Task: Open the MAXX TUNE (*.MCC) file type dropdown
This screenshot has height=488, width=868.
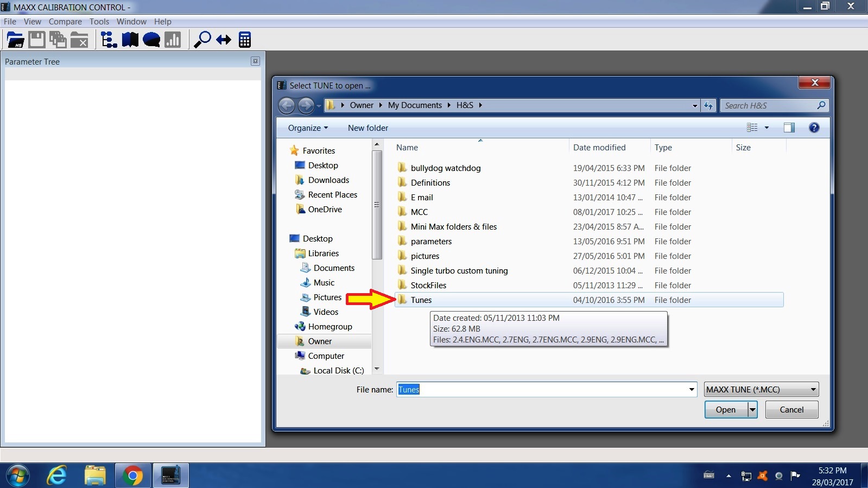Action: pyautogui.click(x=761, y=389)
